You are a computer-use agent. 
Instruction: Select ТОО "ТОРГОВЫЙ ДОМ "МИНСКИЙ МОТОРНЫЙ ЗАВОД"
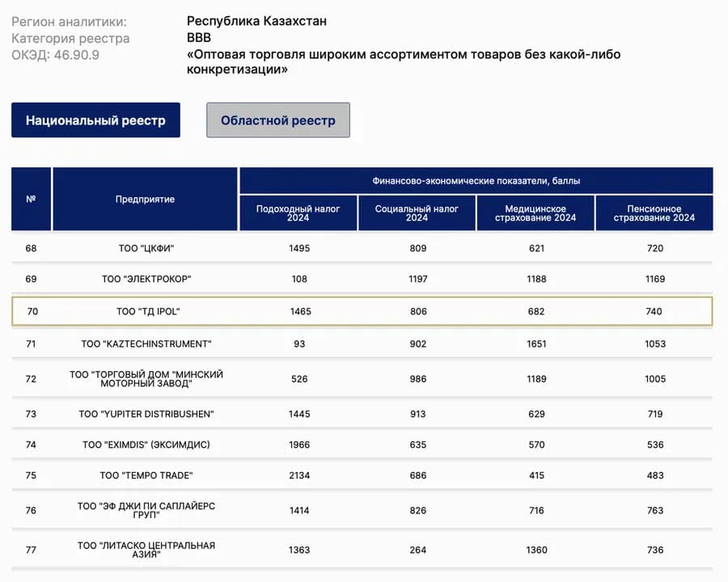click(x=146, y=379)
